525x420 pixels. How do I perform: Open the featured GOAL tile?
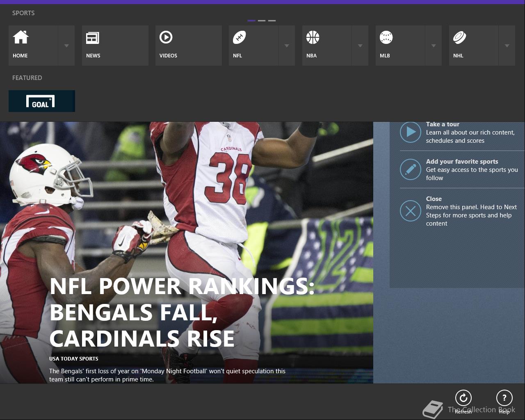point(42,101)
